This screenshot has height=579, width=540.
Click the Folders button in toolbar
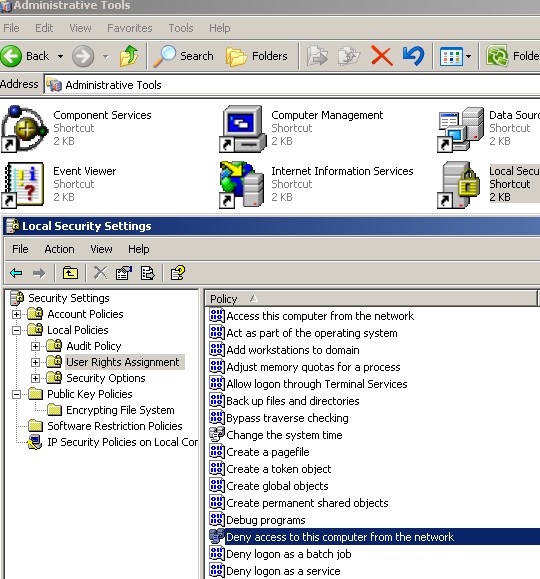coord(257,56)
